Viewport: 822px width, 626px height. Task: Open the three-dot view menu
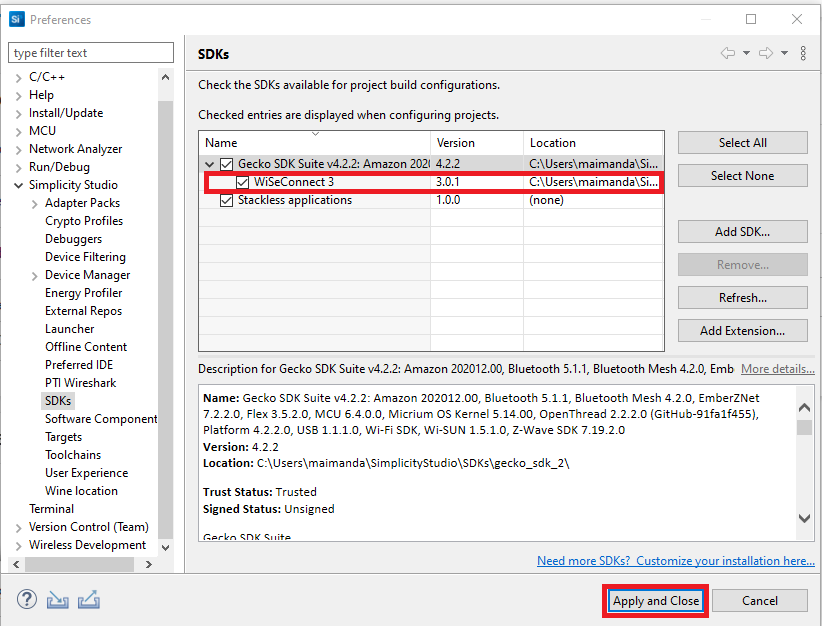tap(803, 53)
